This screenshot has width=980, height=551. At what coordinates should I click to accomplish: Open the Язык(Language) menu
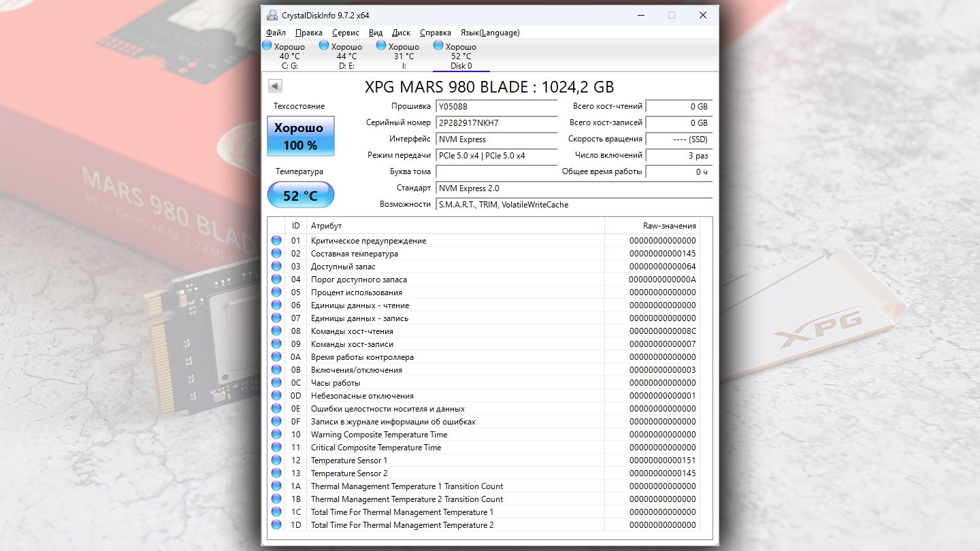(x=490, y=33)
